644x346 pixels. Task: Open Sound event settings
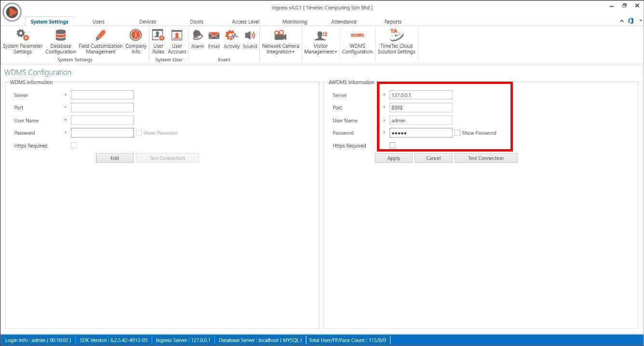(x=250, y=40)
